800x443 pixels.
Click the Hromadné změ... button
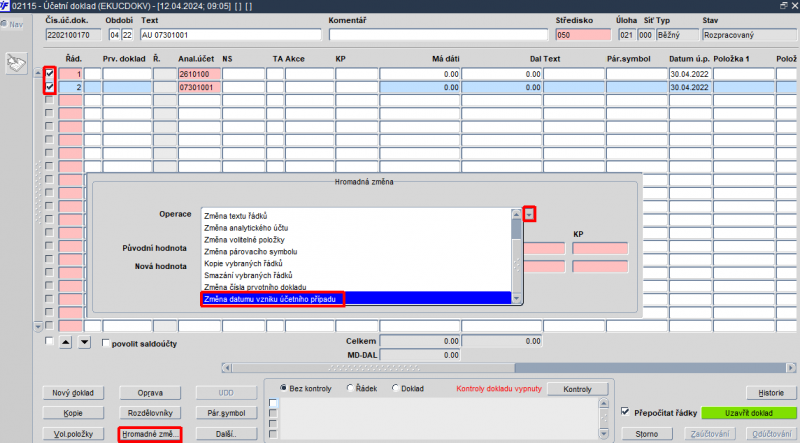click(x=150, y=434)
